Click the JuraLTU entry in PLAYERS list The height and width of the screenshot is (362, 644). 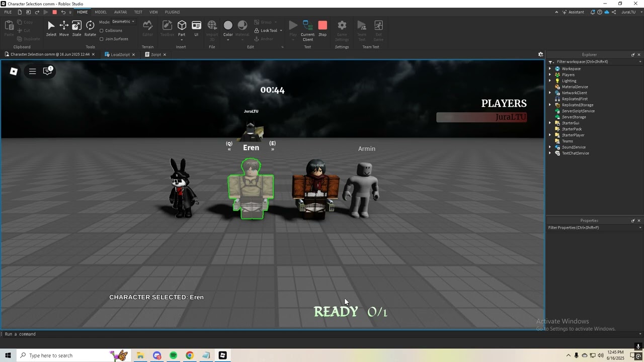(481, 117)
